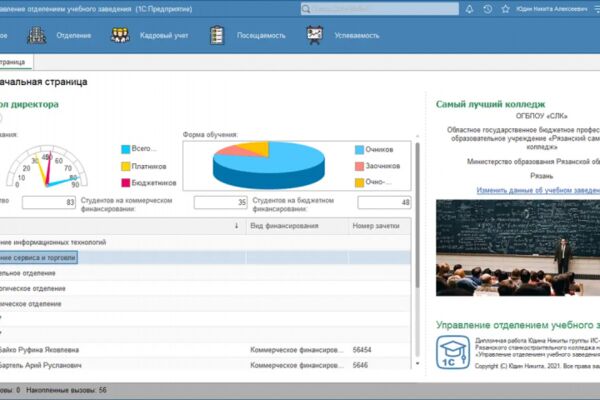This screenshot has height=400, width=600.
Task: Open the history clock icon
Action: click(x=488, y=9)
